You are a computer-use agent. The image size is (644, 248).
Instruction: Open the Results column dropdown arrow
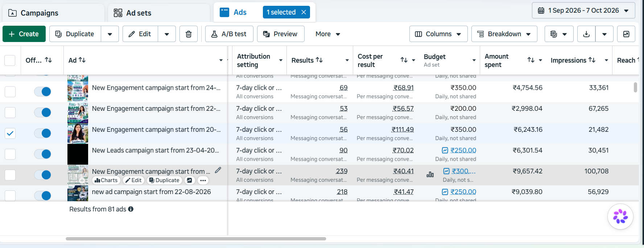point(347,60)
